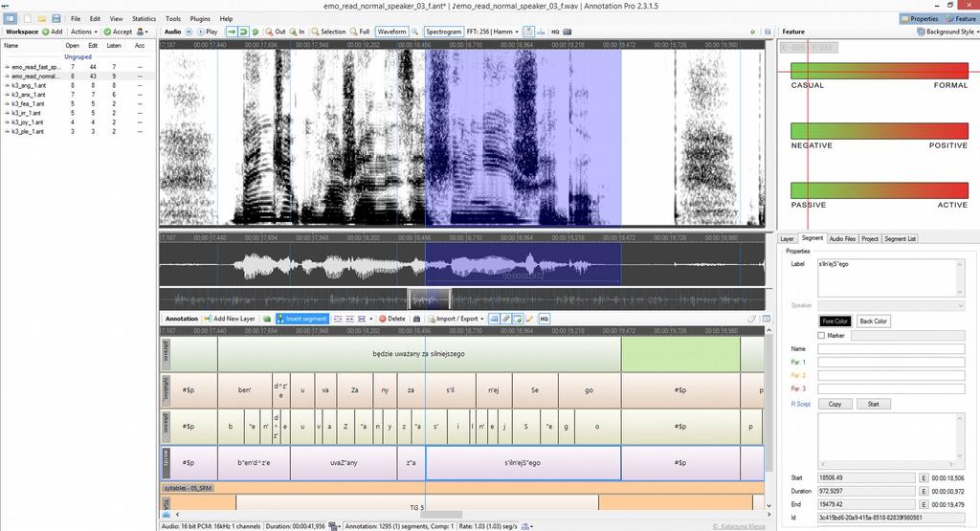Screen dimensions: 980x531
Task: Stop audio with button left of Play
Action: pyautogui.click(x=189, y=32)
